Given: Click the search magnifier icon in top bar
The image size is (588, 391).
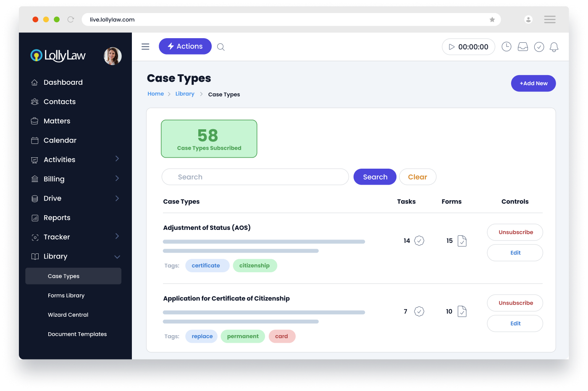Looking at the screenshot, I should (x=220, y=47).
